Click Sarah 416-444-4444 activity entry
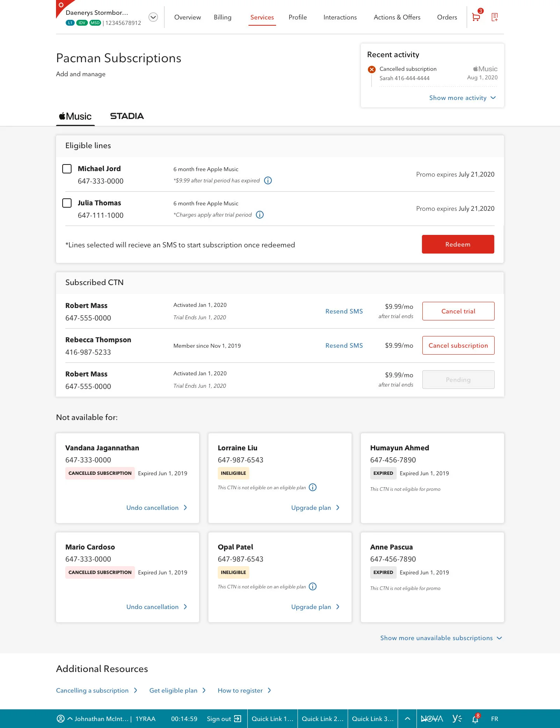Image resolution: width=560 pixels, height=728 pixels. pos(404,78)
